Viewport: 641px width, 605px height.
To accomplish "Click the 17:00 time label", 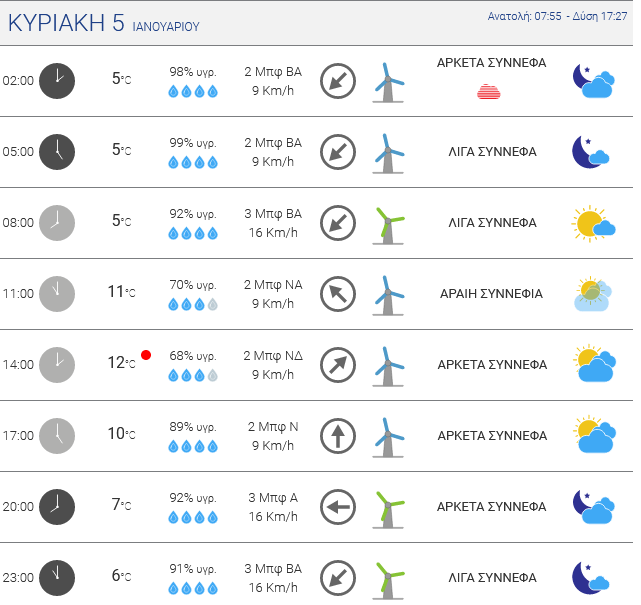I will pos(18,436).
